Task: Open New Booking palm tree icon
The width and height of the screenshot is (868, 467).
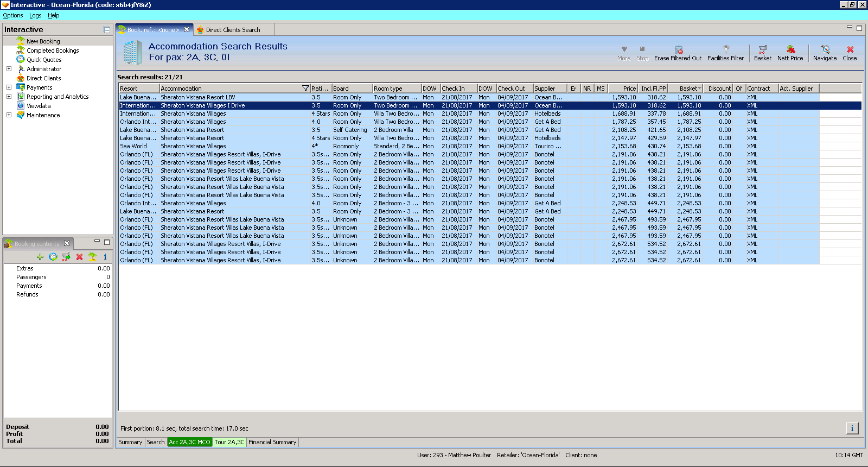Action: [x=21, y=41]
